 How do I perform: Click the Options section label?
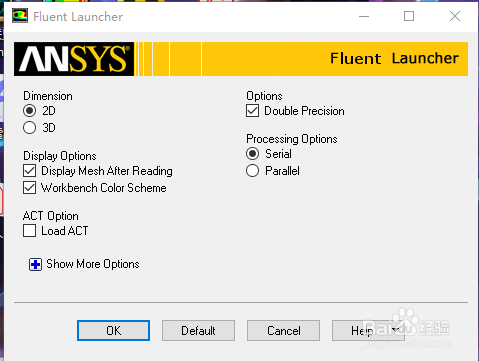[264, 96]
